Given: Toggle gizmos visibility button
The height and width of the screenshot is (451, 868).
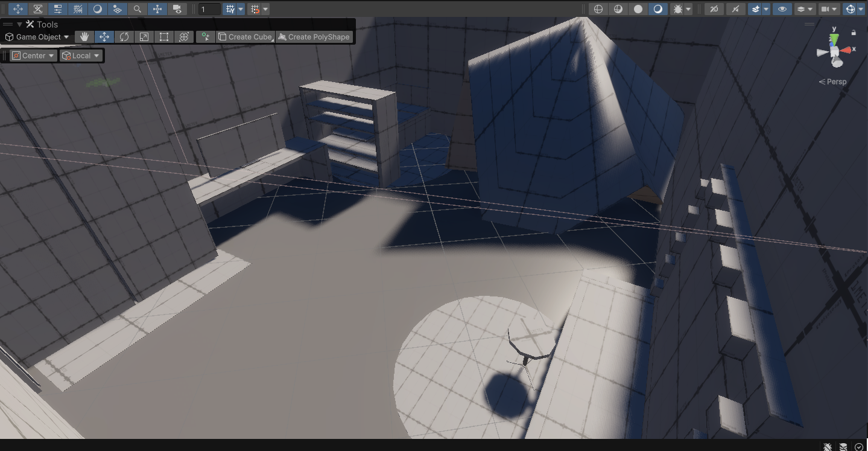Looking at the screenshot, I should point(850,9).
